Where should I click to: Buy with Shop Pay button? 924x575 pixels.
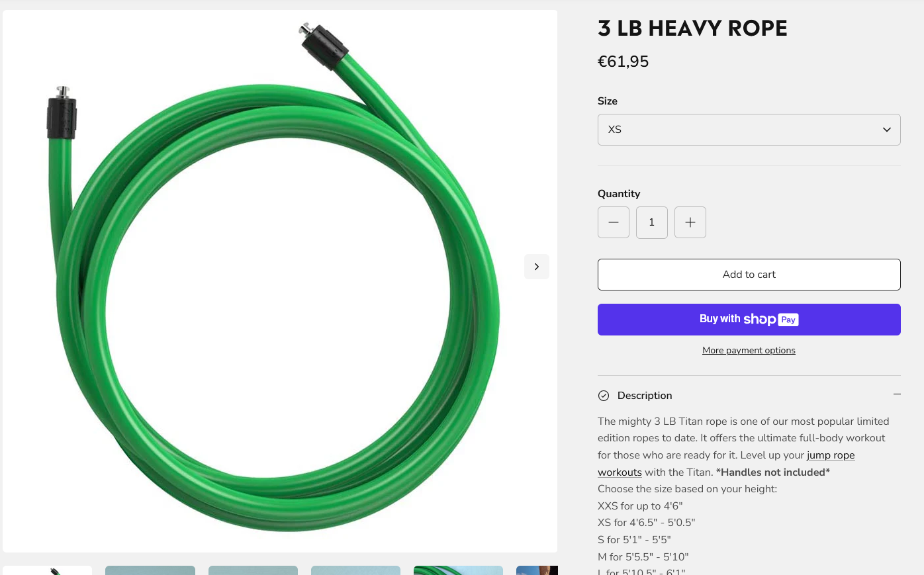tap(749, 320)
